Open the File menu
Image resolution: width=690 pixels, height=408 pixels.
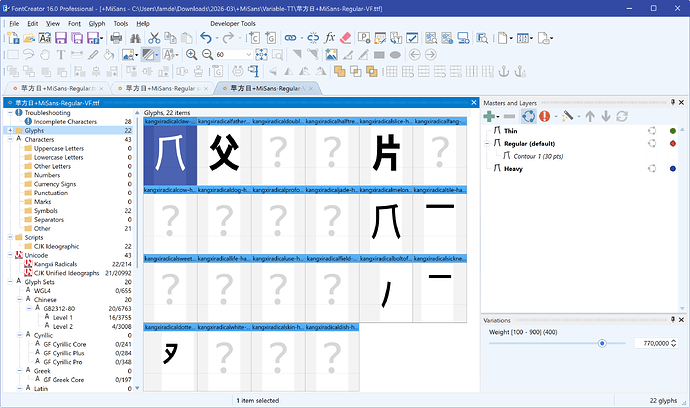(14, 24)
